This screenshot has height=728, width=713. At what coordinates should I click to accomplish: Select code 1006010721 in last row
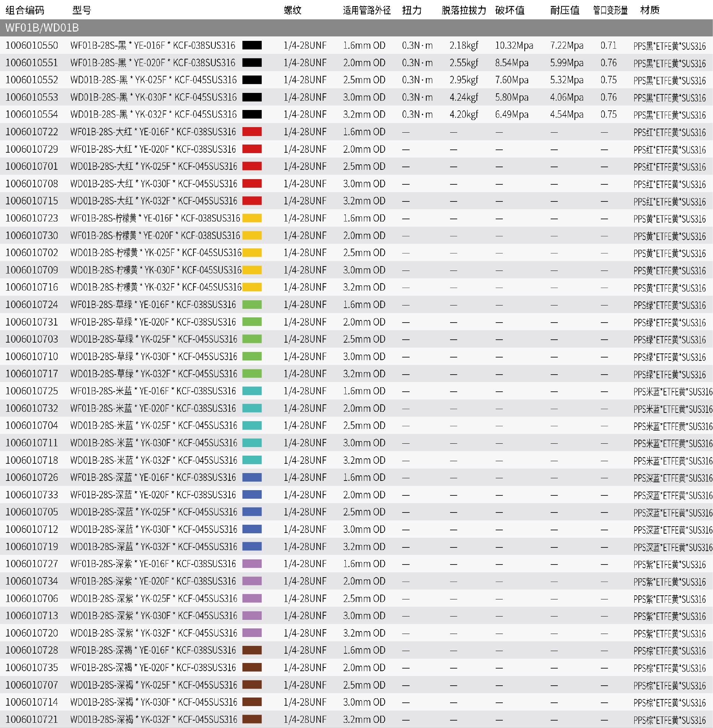(32, 719)
